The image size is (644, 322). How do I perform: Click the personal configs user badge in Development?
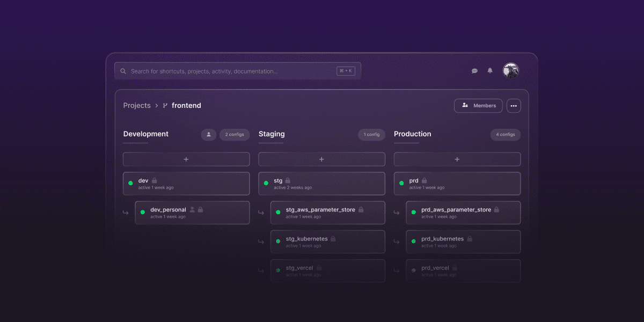[209, 135]
